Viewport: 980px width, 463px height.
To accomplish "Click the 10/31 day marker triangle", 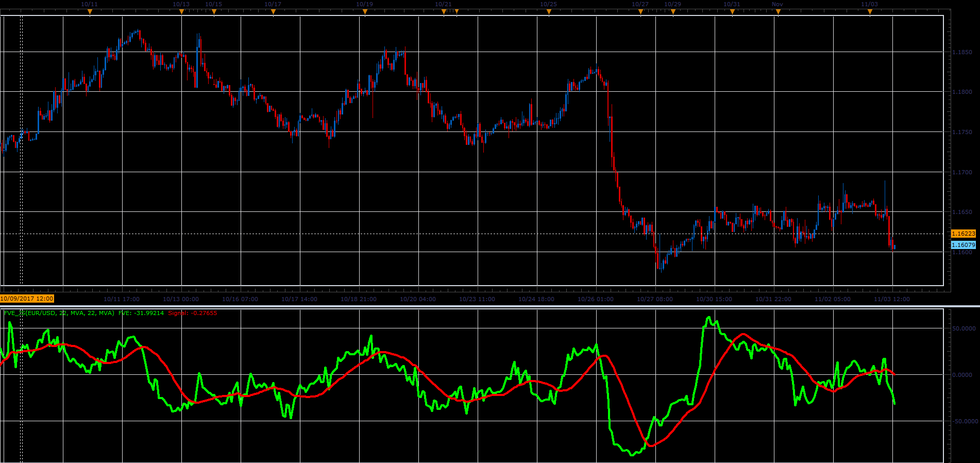I will pos(732,12).
